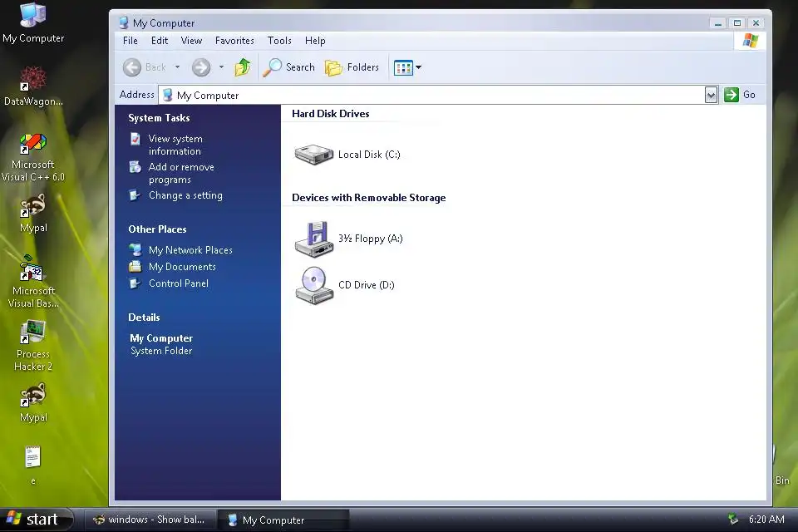Open the Favorites menu
Screen dimensions: 798x532
[x=234, y=41]
